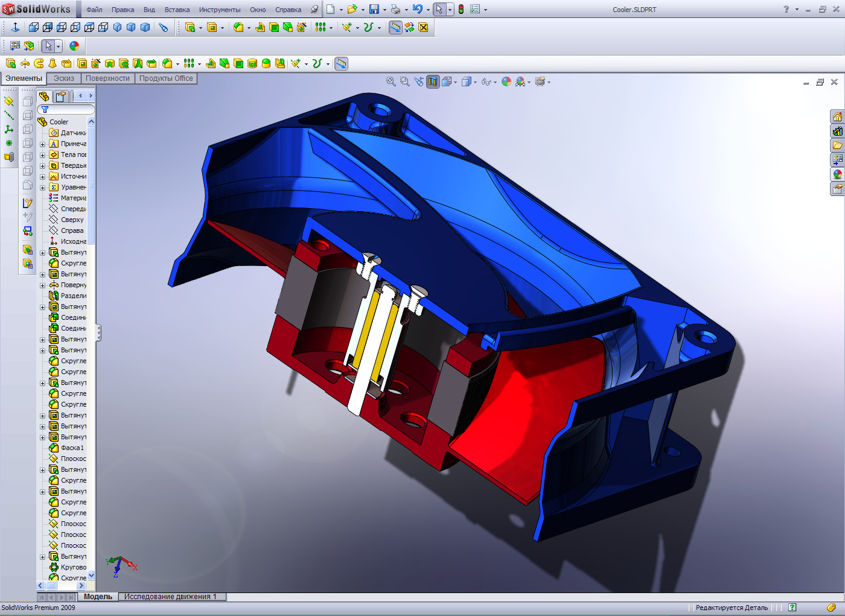The height and width of the screenshot is (616, 845).
Task: Expand the Твердые... tree node
Action: coord(43,166)
